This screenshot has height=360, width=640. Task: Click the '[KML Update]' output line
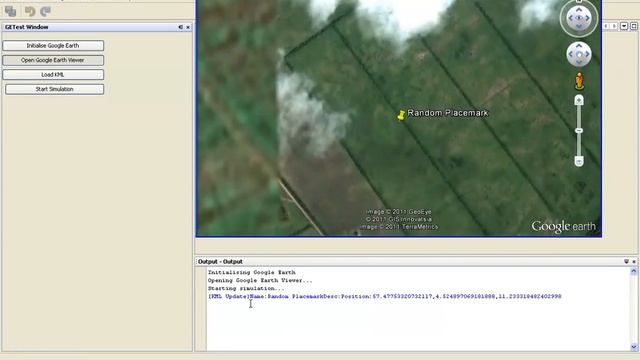(385, 296)
